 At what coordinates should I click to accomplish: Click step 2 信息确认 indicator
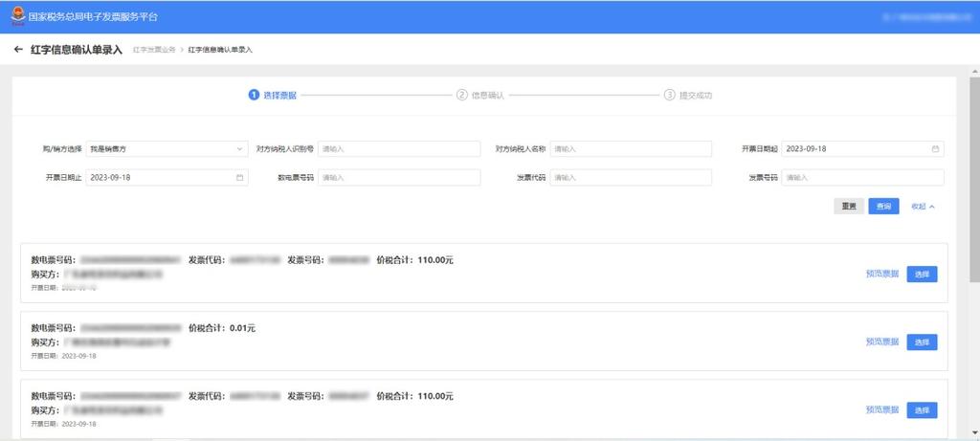(480, 95)
